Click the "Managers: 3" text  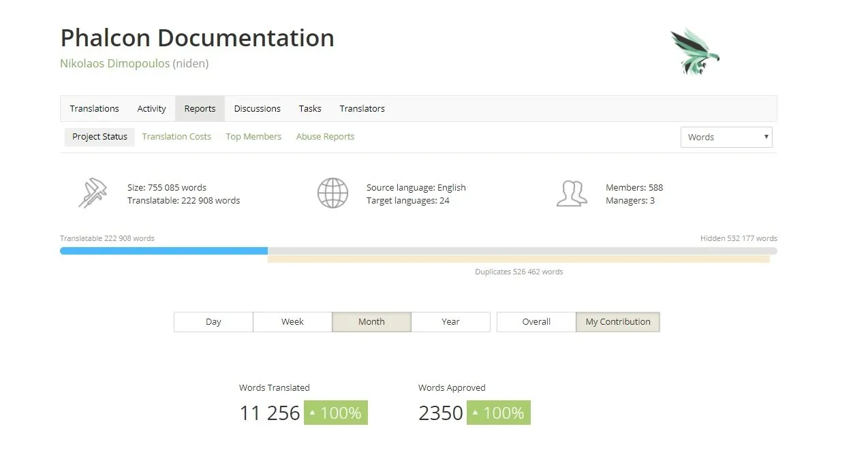[x=630, y=201]
